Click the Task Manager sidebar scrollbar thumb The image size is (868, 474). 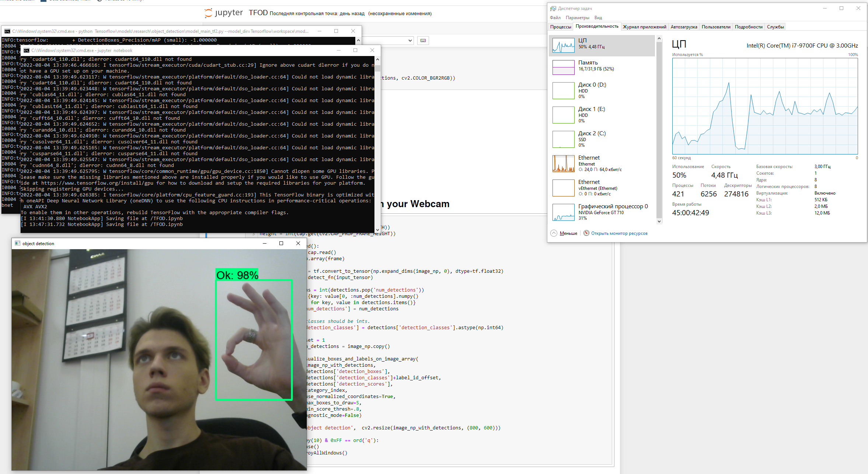659,129
